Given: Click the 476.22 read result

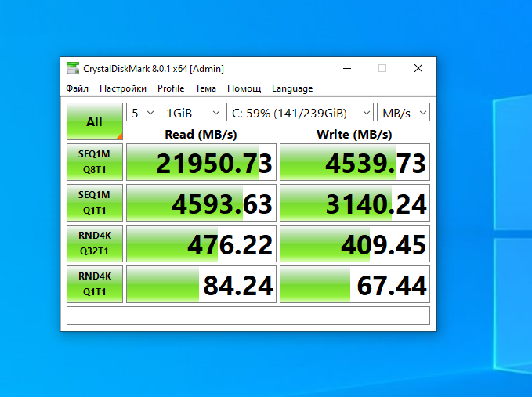Looking at the screenshot, I should coord(201,244).
